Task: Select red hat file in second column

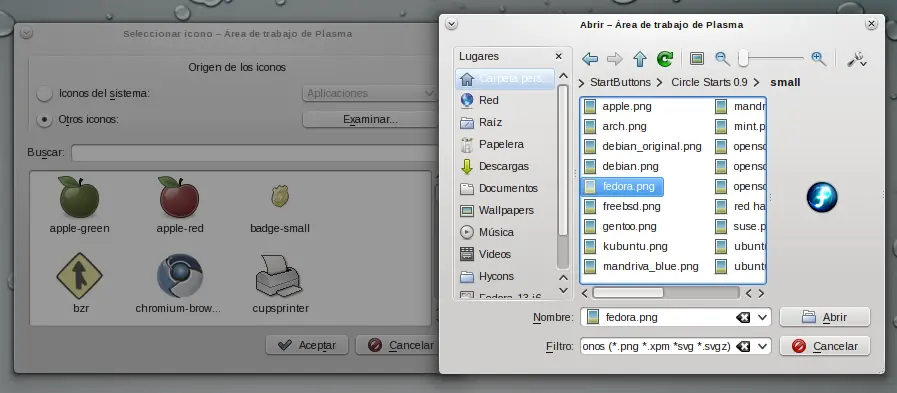Action: coord(740,207)
